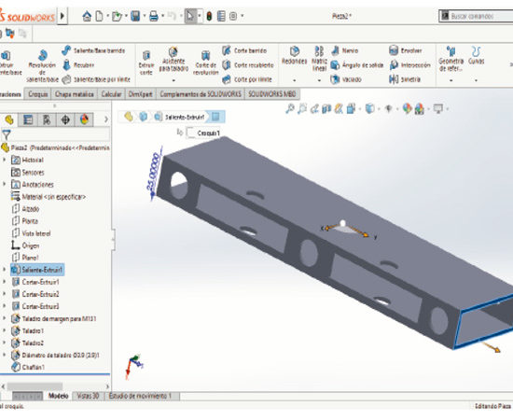The height and width of the screenshot is (420, 513).
Task: Create a new document with the New icon
Action: coord(100,16)
